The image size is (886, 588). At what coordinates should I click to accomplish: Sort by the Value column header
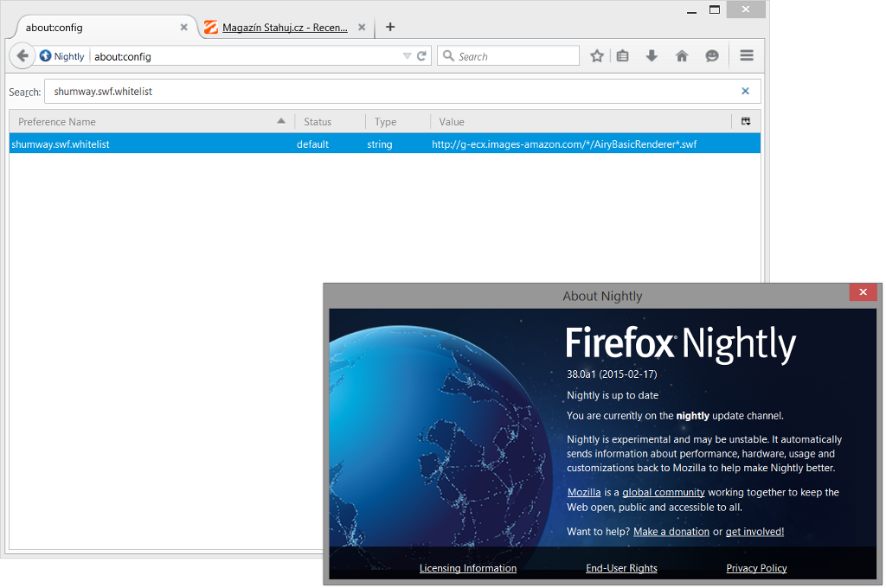pos(581,121)
